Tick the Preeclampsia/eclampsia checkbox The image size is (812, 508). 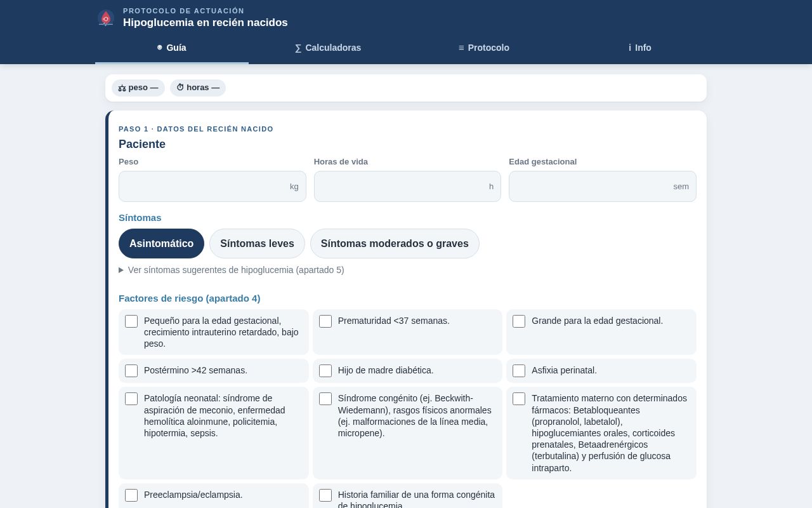[x=131, y=495]
